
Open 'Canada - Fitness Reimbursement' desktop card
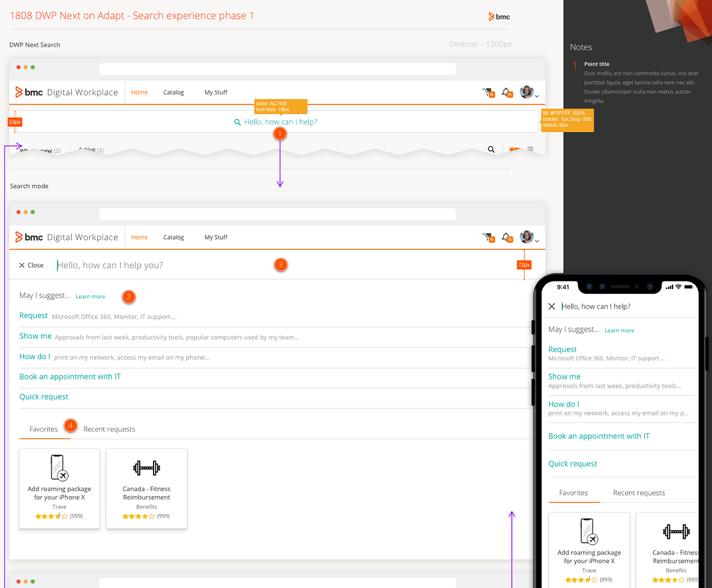pos(147,488)
